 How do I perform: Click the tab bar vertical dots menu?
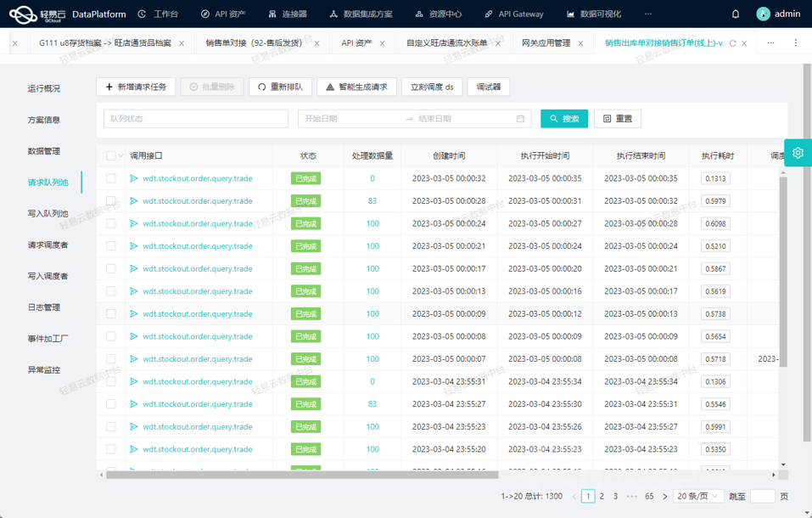795,43
